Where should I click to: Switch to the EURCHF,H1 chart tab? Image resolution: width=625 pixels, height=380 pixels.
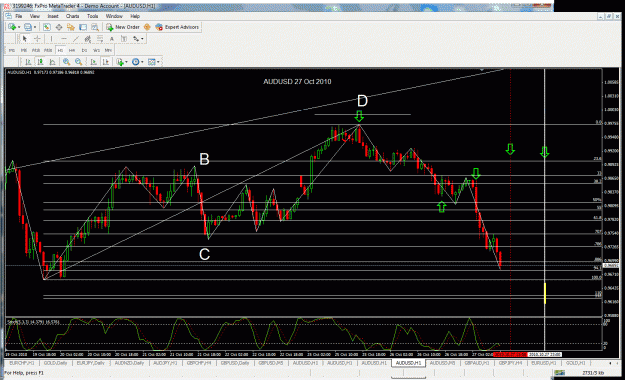click(x=22, y=363)
